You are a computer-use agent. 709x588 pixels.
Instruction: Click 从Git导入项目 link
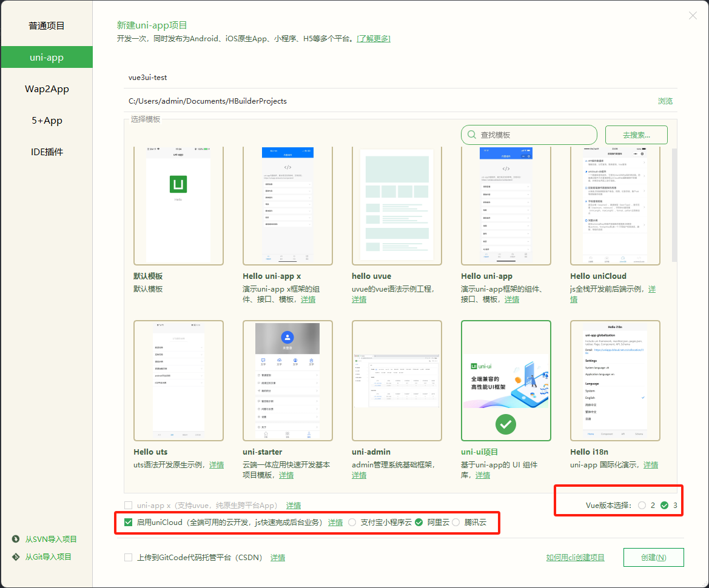(x=49, y=557)
